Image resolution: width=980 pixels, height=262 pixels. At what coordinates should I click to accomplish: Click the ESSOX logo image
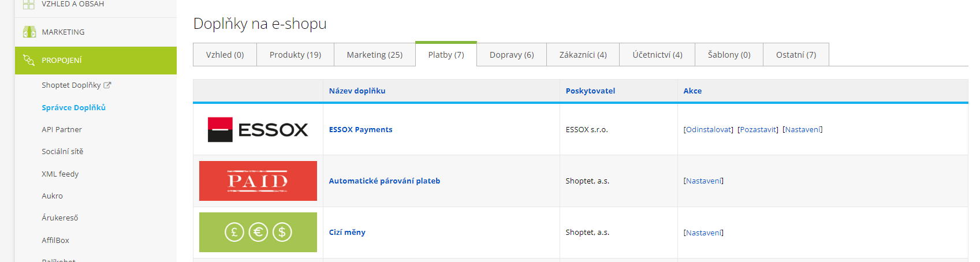[258, 129]
